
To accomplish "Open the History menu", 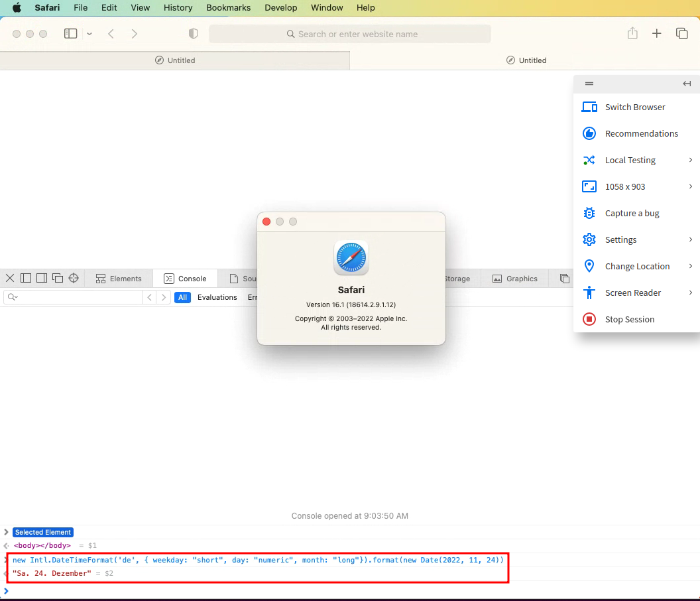I will coord(178,7).
